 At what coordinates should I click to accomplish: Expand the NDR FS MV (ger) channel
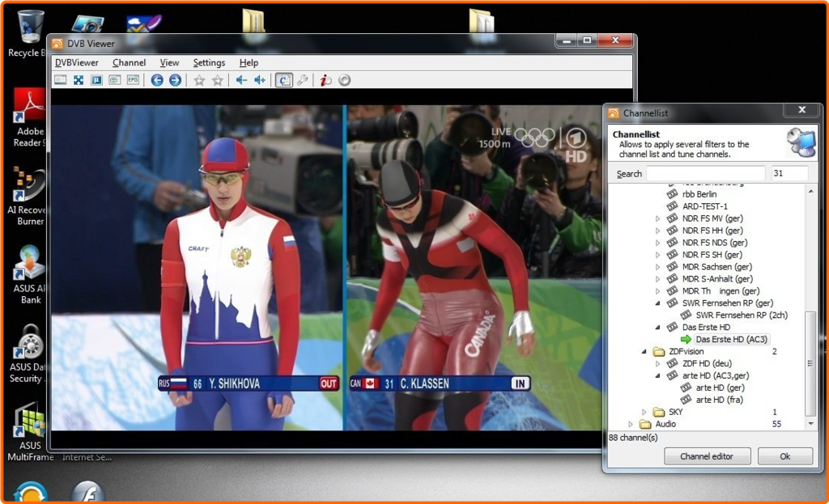click(x=657, y=218)
